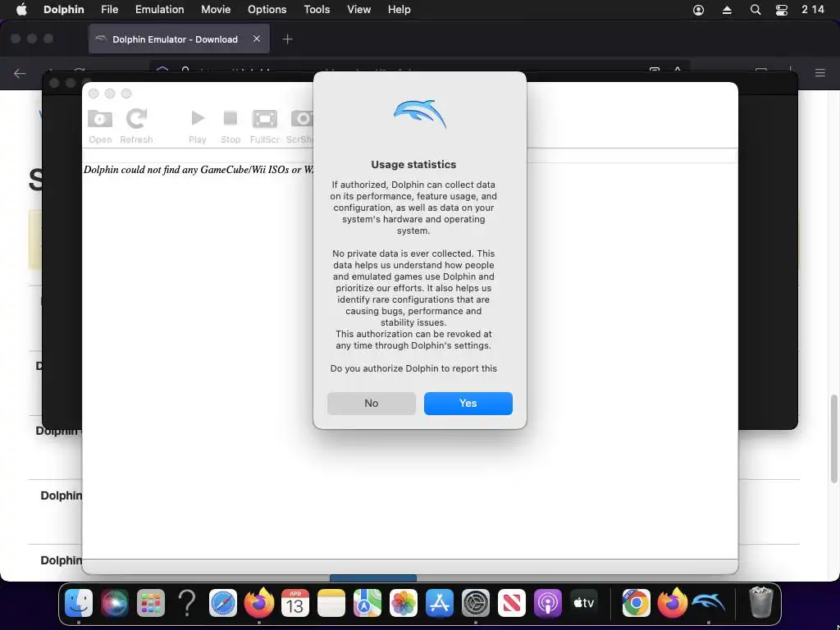
Task: Open the View menu
Action: point(358,10)
